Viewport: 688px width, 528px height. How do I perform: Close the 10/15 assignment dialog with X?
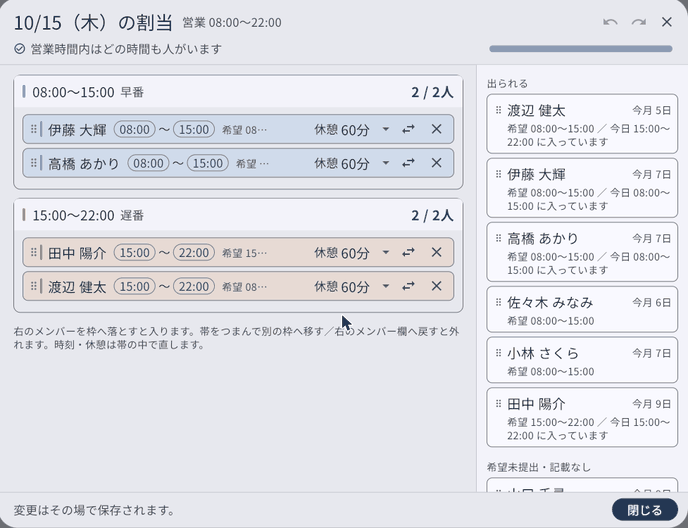click(666, 22)
